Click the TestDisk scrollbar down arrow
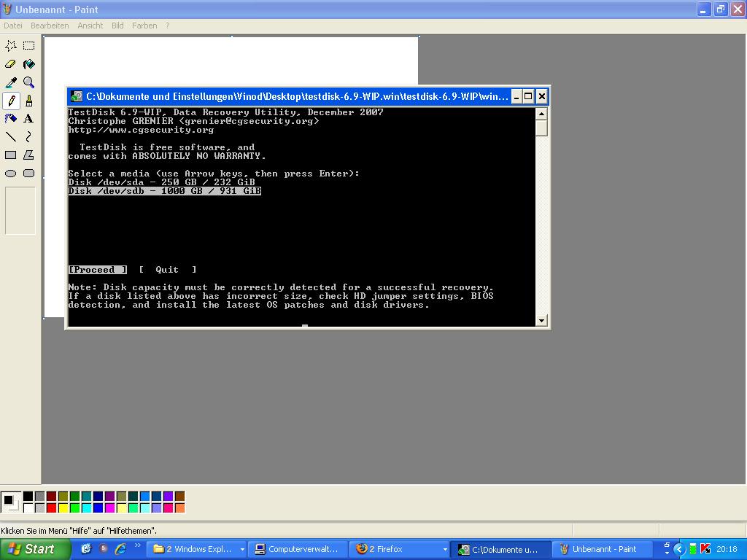Image resolution: width=747 pixels, height=560 pixels. [541, 321]
